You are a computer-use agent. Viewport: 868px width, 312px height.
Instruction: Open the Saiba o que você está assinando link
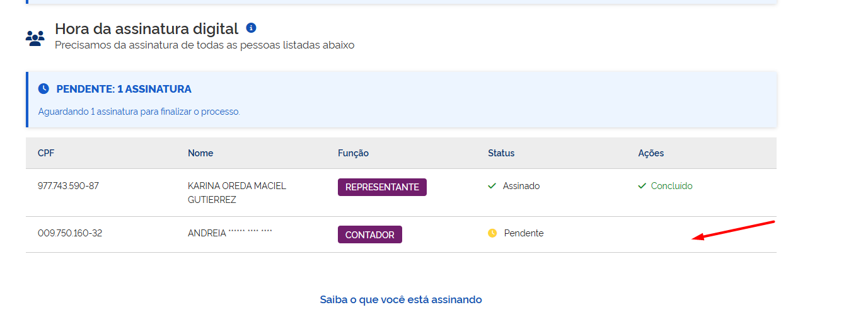pos(401,299)
